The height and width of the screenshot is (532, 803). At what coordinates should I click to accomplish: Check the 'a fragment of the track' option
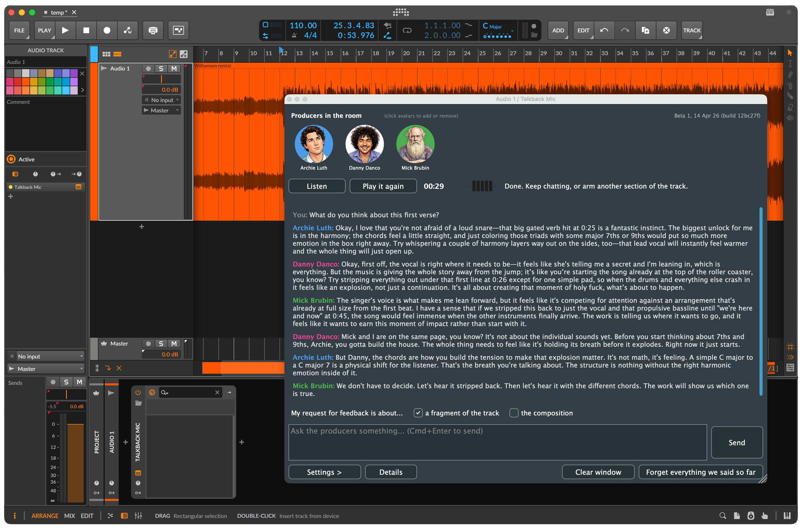click(418, 413)
